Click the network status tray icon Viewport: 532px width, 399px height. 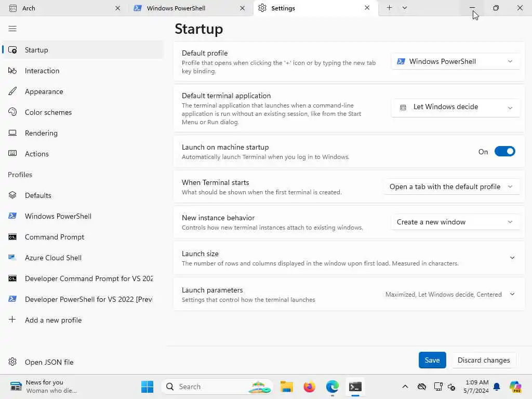(438, 387)
